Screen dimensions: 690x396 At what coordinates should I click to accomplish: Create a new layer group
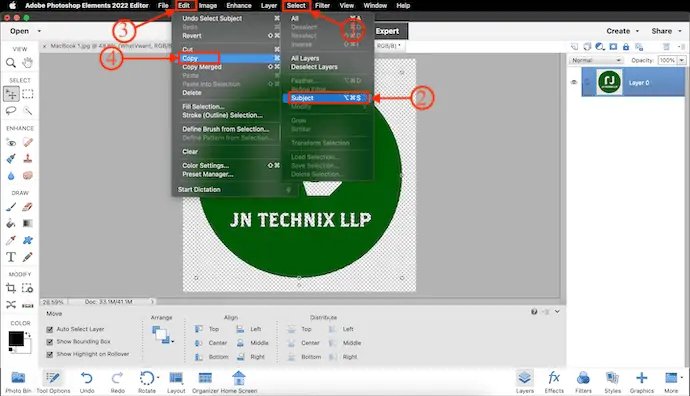[587, 47]
